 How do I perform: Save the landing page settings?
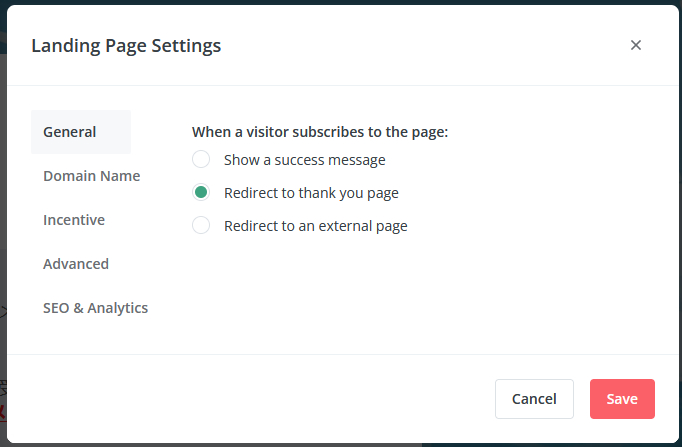[622, 399]
